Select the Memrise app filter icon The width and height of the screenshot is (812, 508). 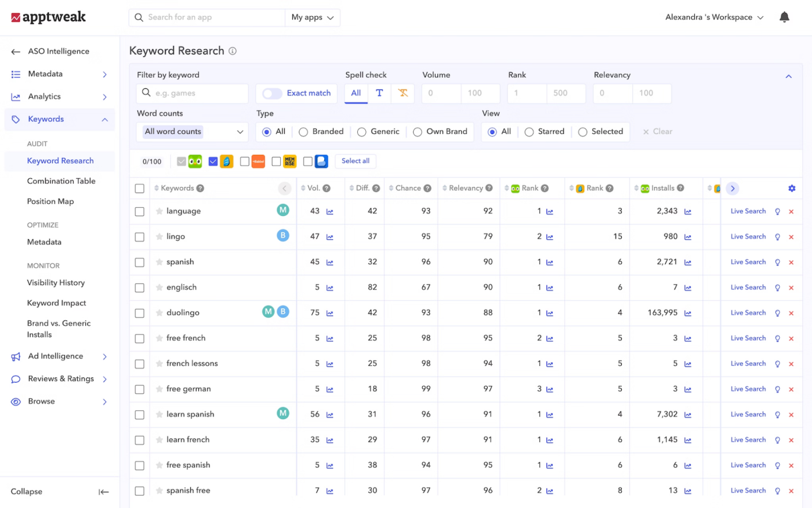(289, 161)
